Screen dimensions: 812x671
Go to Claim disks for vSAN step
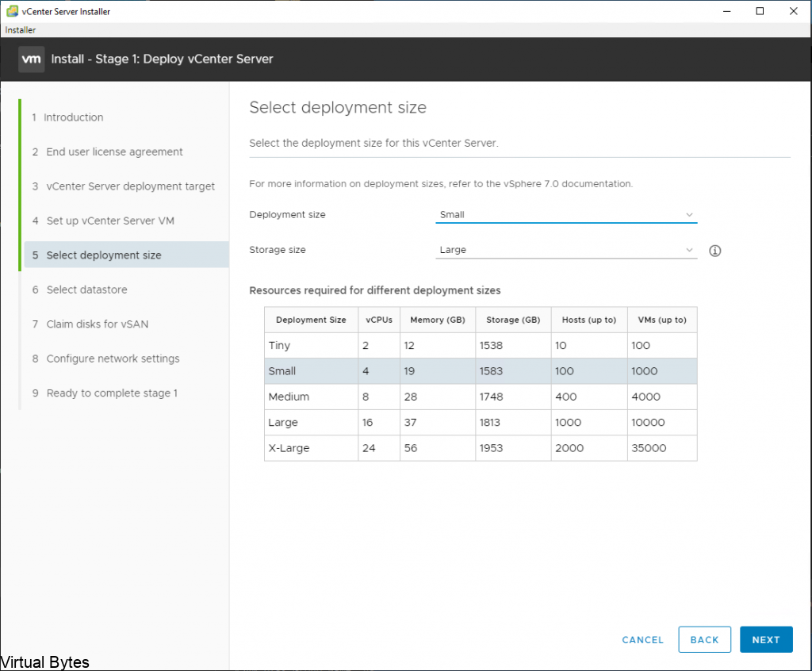[90, 324]
